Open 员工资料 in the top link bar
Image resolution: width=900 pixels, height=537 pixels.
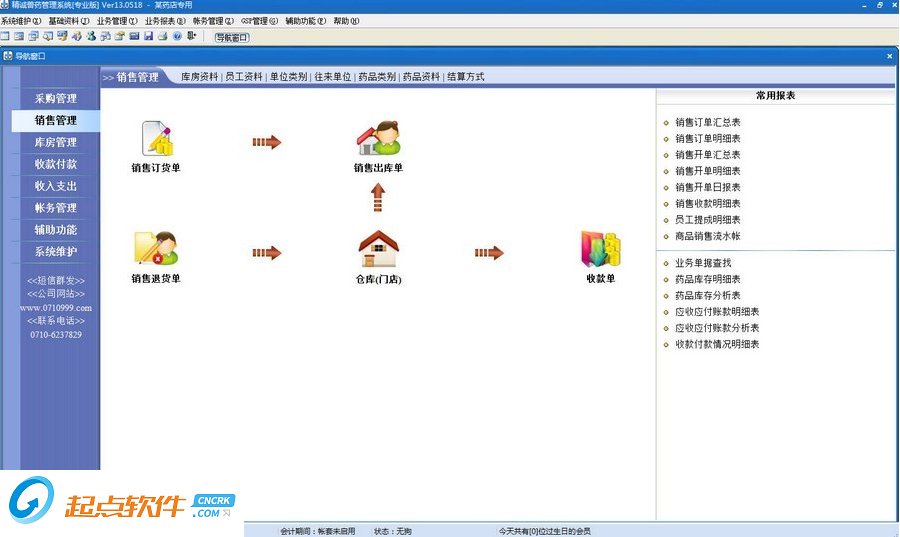pyautogui.click(x=243, y=77)
